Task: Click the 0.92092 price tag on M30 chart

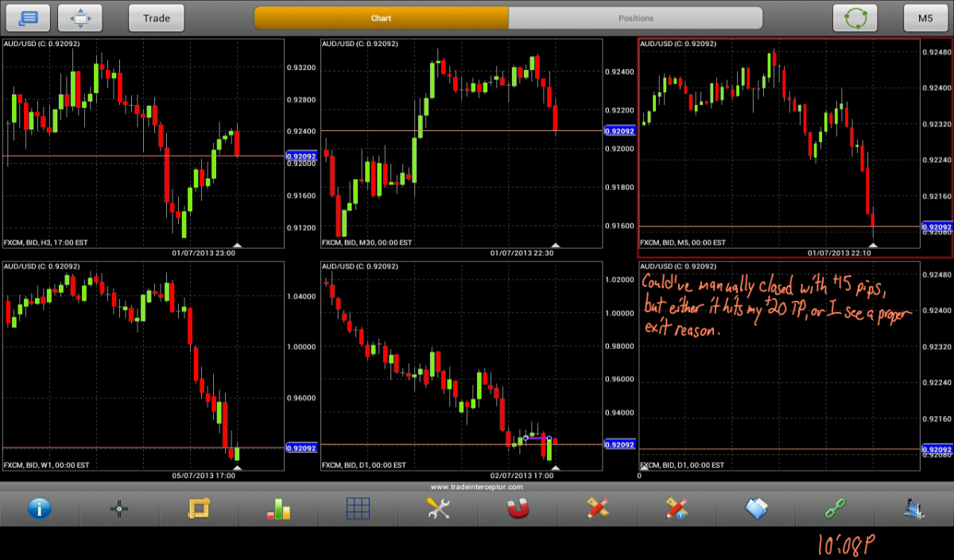Action: pos(619,131)
